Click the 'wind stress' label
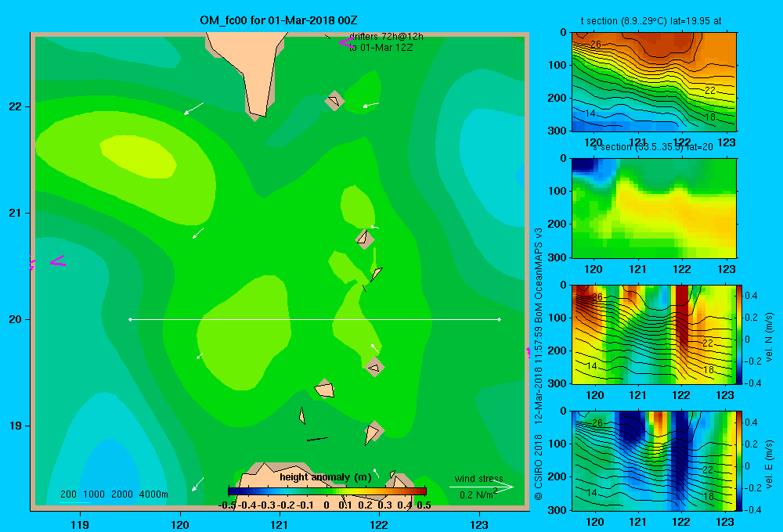Viewport: 783px width, 532px height. 479,478
